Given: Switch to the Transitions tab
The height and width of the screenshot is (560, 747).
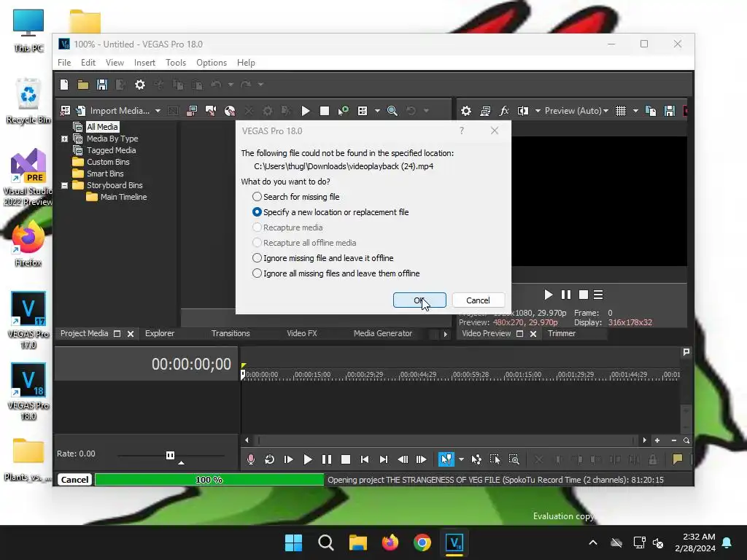Looking at the screenshot, I should point(231,333).
